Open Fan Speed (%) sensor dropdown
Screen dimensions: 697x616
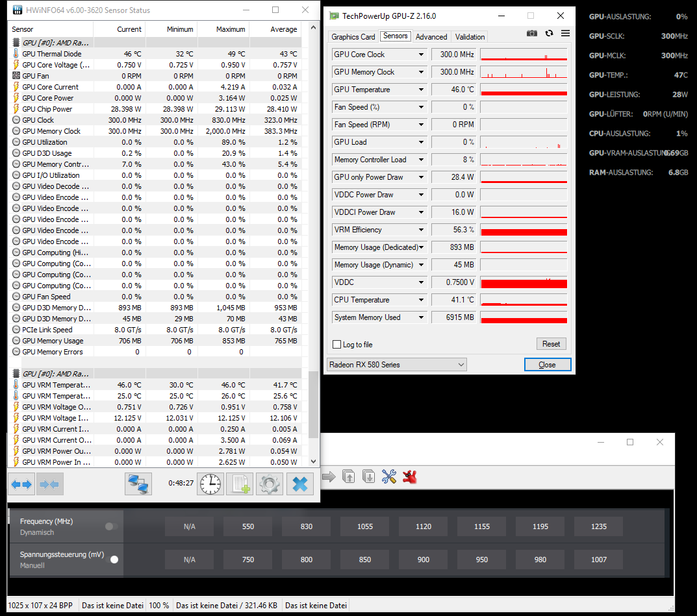pyautogui.click(x=421, y=107)
